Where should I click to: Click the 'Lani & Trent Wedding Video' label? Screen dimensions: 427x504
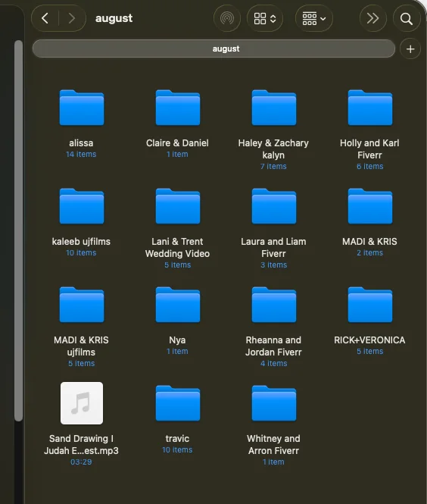click(177, 248)
